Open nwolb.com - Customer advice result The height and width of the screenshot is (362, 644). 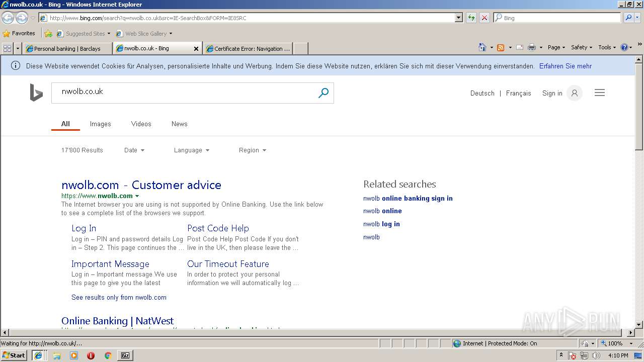(x=141, y=185)
